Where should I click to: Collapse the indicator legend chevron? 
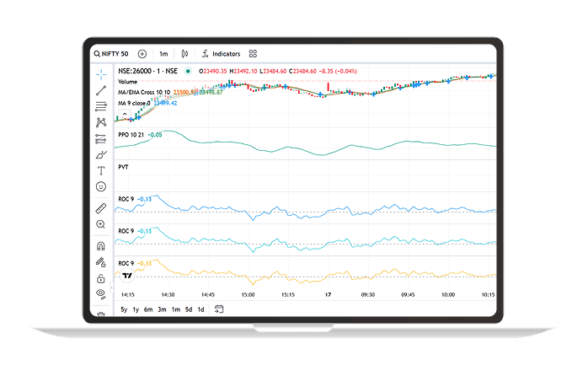click(125, 114)
